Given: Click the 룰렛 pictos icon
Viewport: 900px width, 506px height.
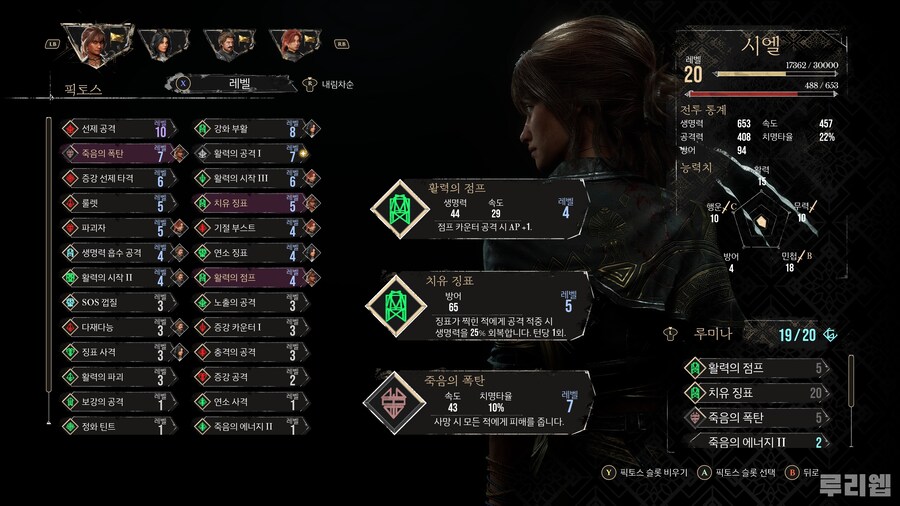Looking at the screenshot, I should [70, 203].
